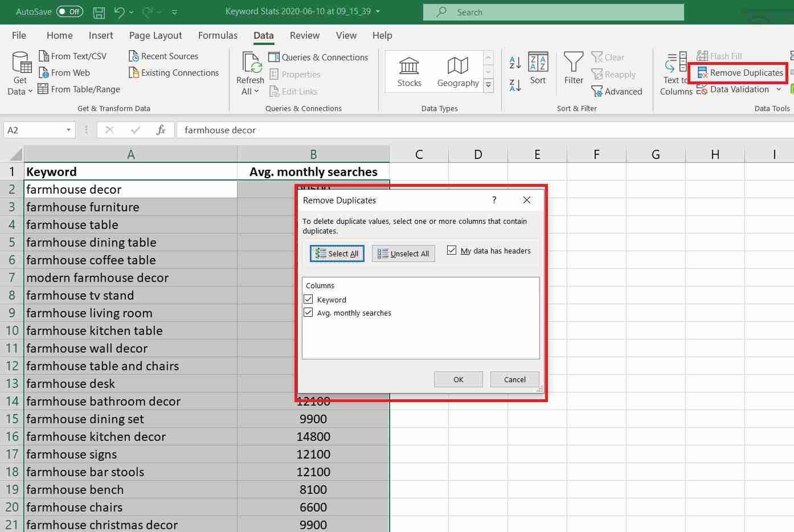Uncheck My data has headers checkbox
This screenshot has height=532, width=794.
tap(452, 251)
